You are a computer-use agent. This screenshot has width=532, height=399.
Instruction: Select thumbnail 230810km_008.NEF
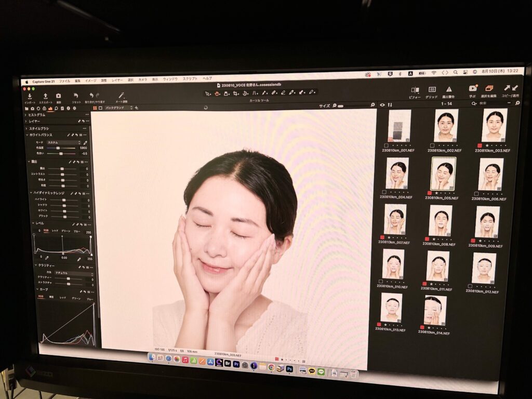coord(441,220)
